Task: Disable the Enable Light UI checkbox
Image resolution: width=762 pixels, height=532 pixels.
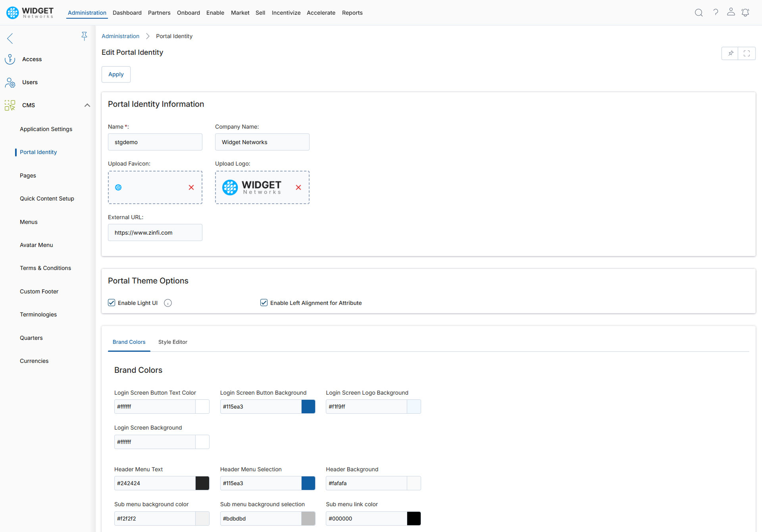Action: pos(112,303)
